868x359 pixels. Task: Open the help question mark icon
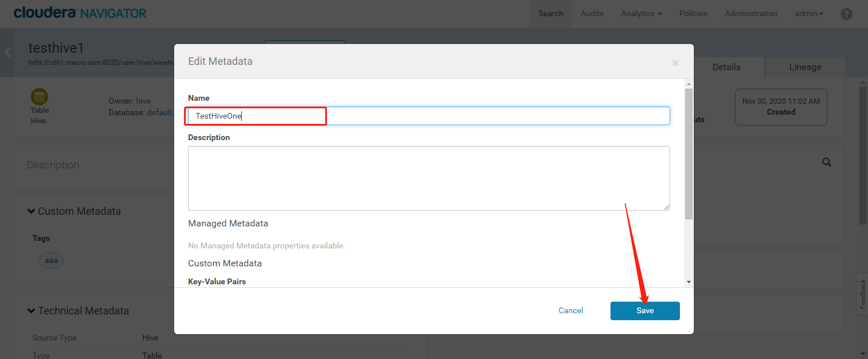[847, 14]
